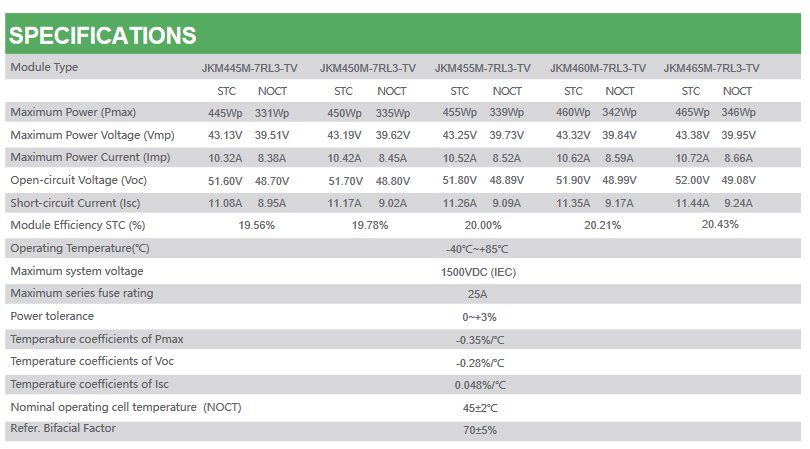Image resolution: width=810 pixels, height=449 pixels.
Task: Click the 346Wp NOCT power value
Action: click(739, 112)
